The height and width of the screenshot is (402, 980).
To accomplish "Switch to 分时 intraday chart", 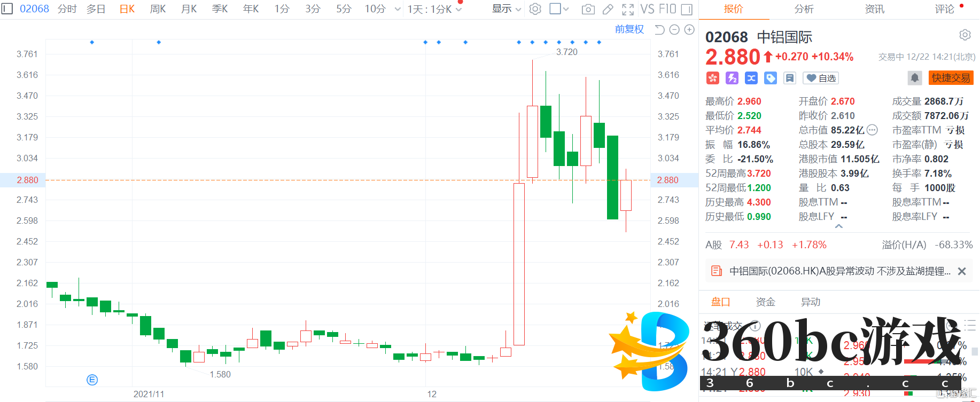I will tap(67, 9).
